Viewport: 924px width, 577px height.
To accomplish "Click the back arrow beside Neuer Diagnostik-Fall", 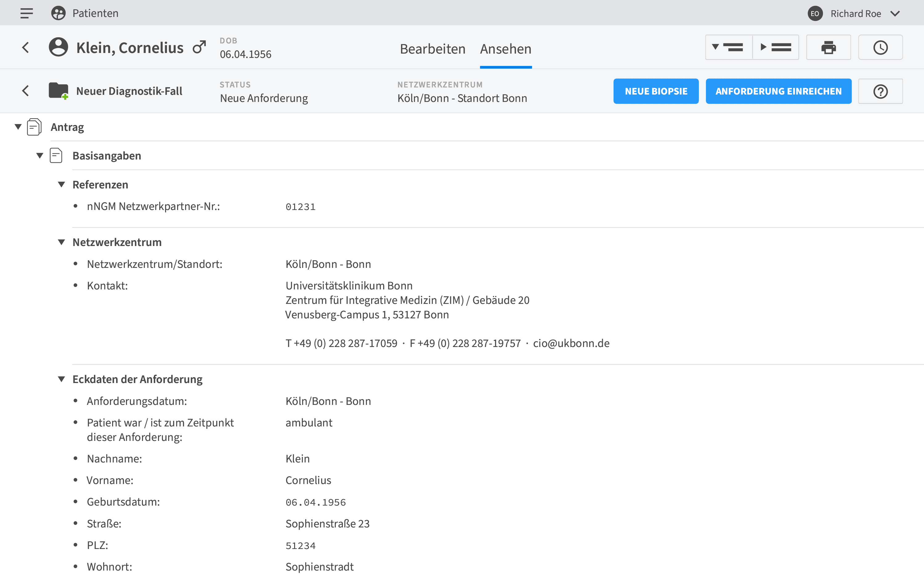I will tap(25, 91).
